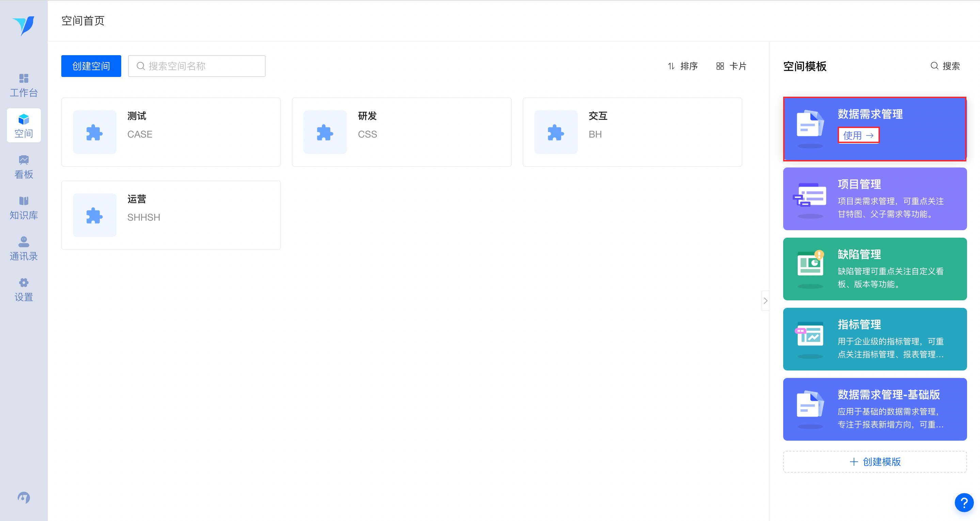Click the headset support icon at the bottom of the sidebar
980x521 pixels.
[23, 498]
